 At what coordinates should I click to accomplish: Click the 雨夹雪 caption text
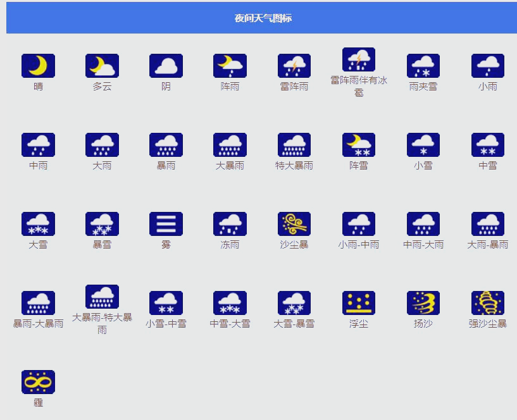(423, 87)
